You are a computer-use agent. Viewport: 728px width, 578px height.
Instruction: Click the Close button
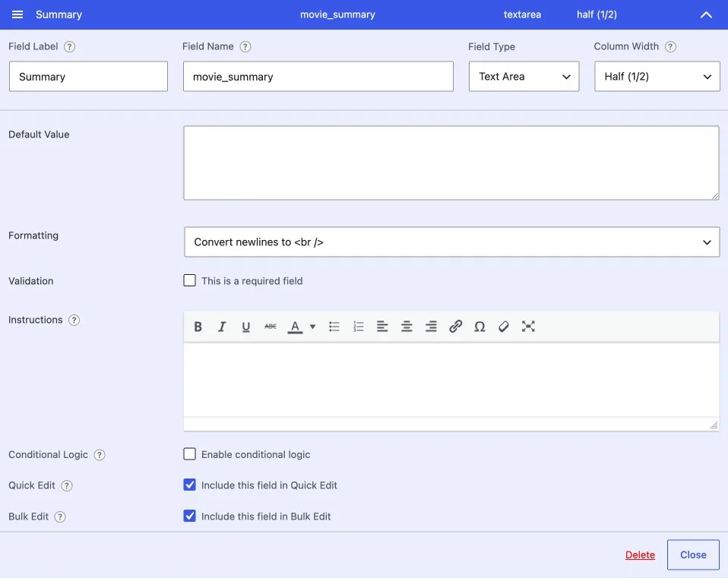point(693,554)
